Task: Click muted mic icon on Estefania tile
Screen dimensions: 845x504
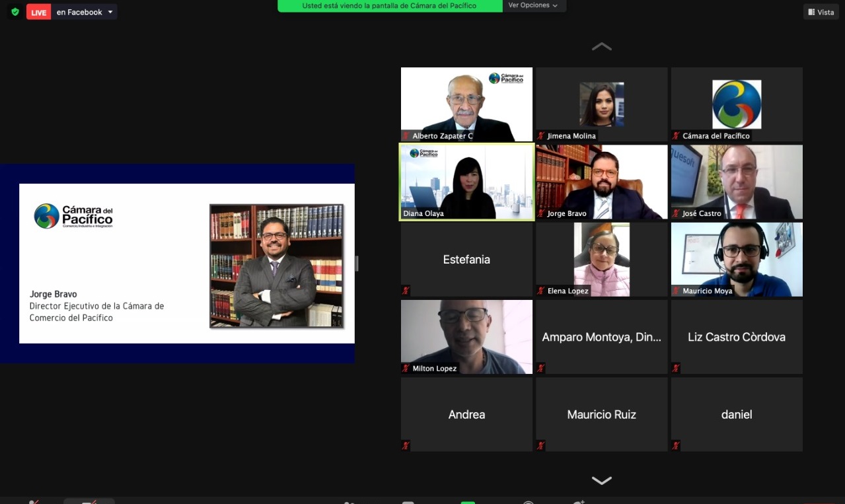Action: pyautogui.click(x=406, y=291)
